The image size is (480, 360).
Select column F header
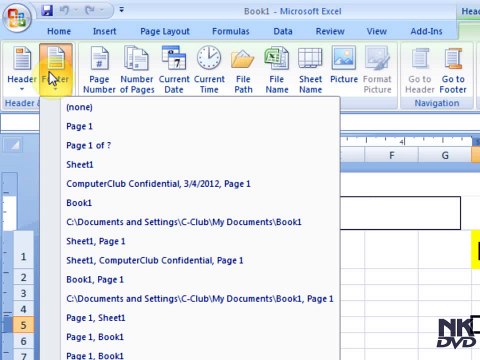392,155
